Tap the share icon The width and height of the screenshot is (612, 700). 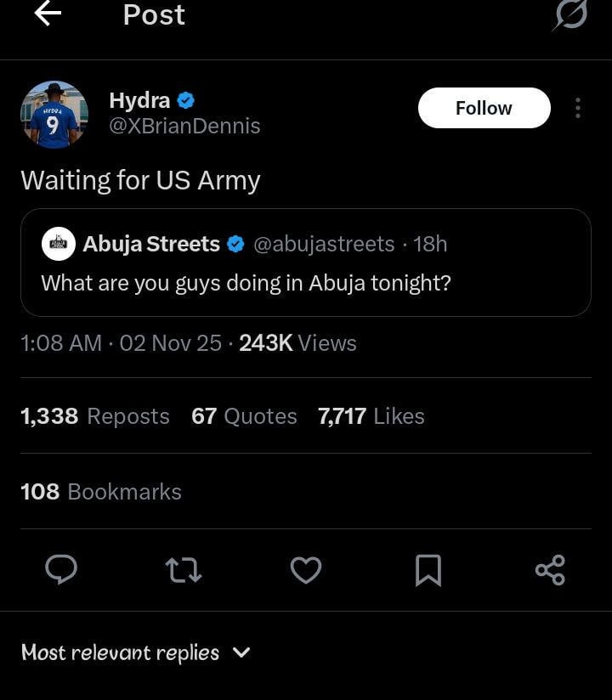(551, 570)
